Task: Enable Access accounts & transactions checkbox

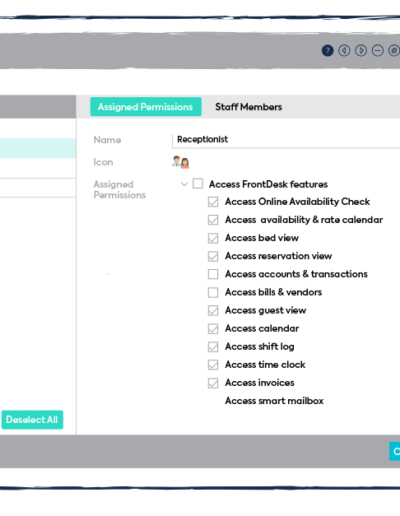Action: coord(213,274)
